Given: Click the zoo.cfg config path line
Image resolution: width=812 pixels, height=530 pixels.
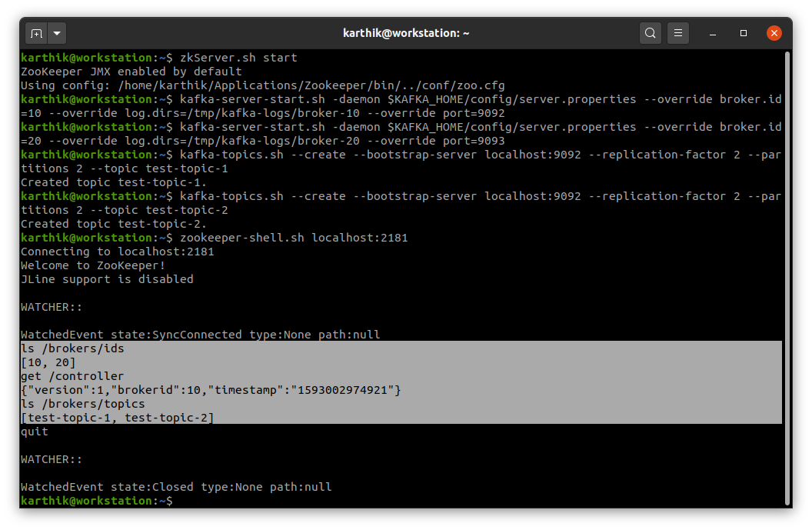Looking at the screenshot, I should point(262,85).
